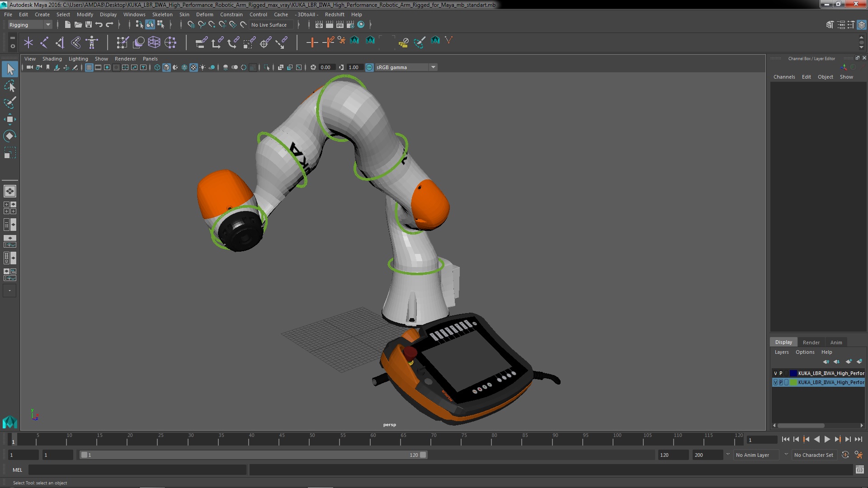The width and height of the screenshot is (868, 488).
Task: Save the current scene
Action: (89, 25)
